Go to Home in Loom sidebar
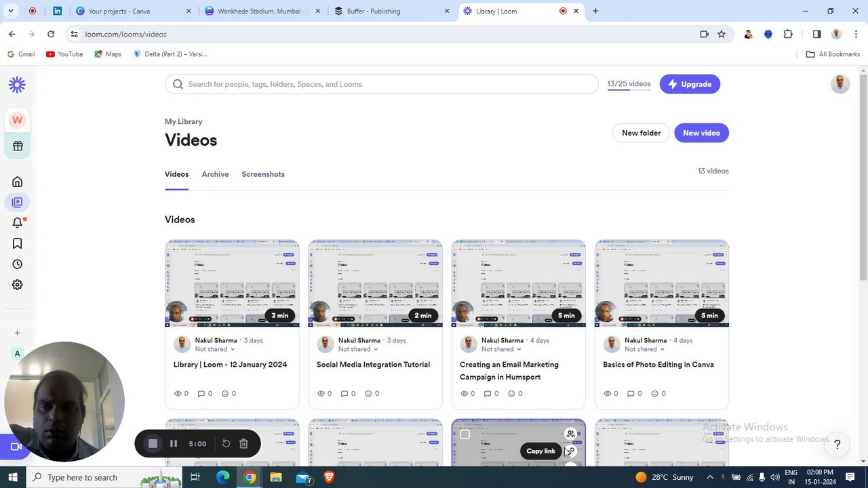 click(x=17, y=182)
